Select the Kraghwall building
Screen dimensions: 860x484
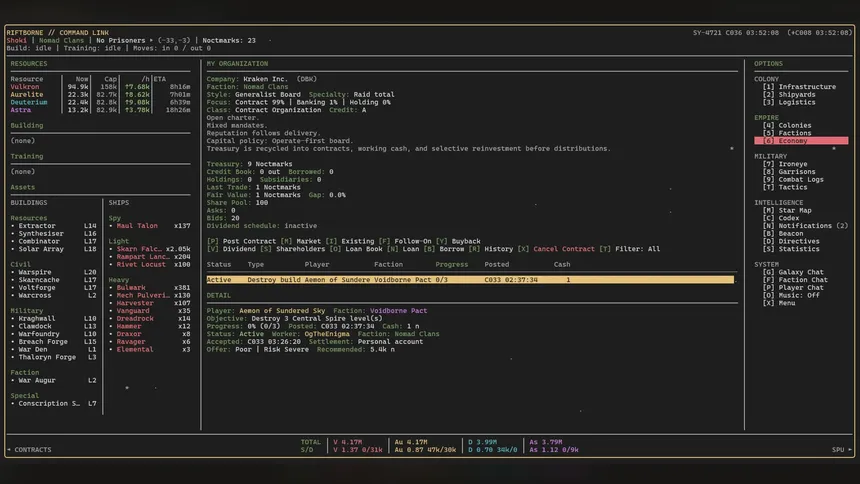(x=54, y=318)
